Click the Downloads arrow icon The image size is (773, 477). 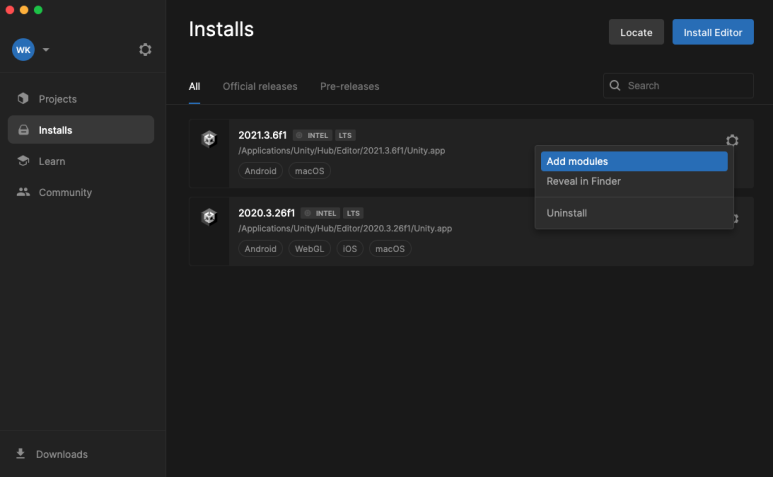(20, 453)
